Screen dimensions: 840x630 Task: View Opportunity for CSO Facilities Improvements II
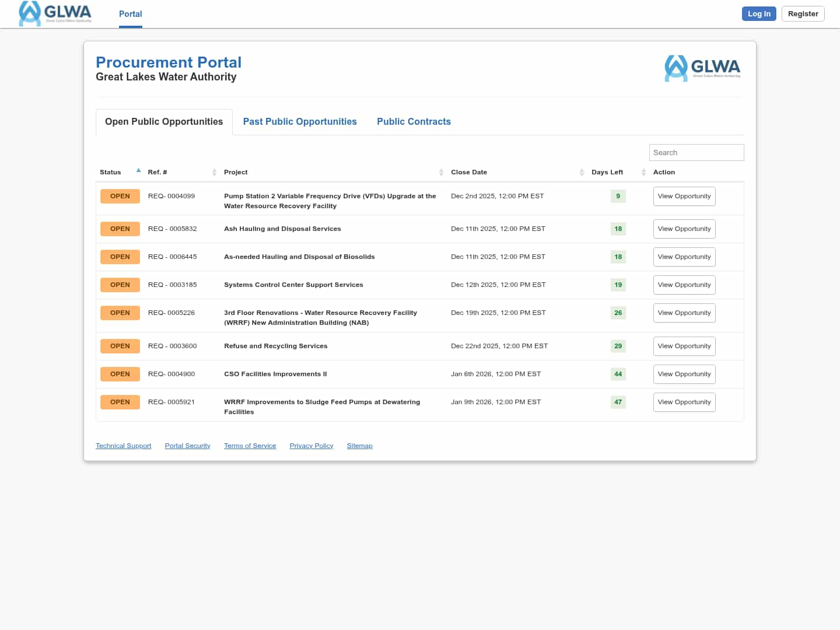(x=684, y=374)
